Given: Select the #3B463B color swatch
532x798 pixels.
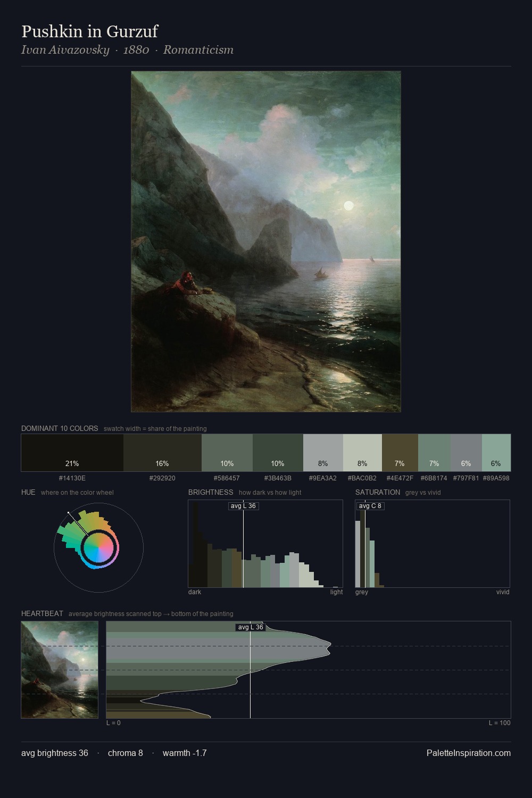Looking at the screenshot, I should tap(278, 453).
